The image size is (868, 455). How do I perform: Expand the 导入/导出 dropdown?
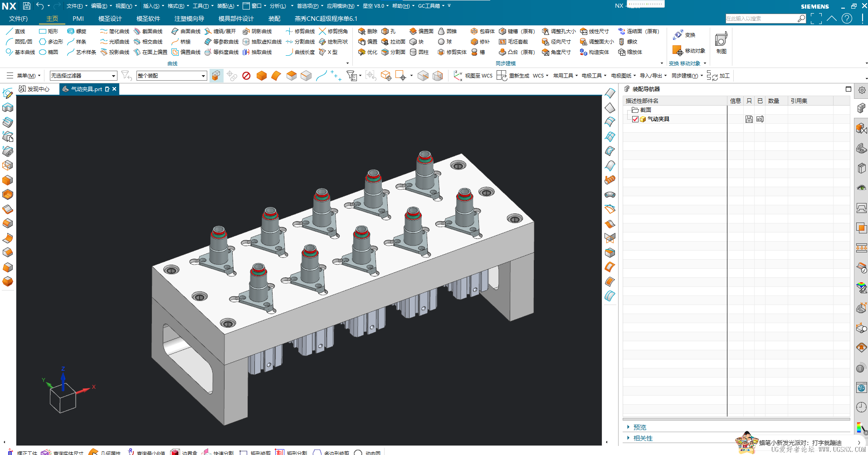(x=653, y=76)
